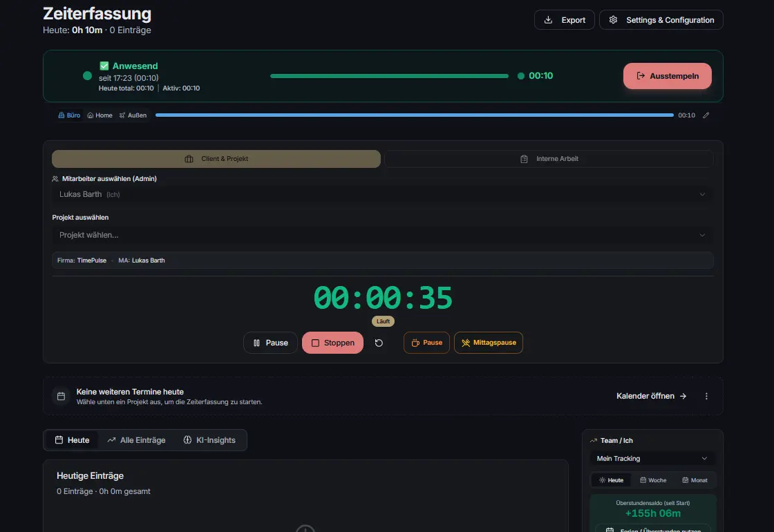Expand the Projekt wählen dropdown
Screen dimensions: 774x532
coord(383,235)
